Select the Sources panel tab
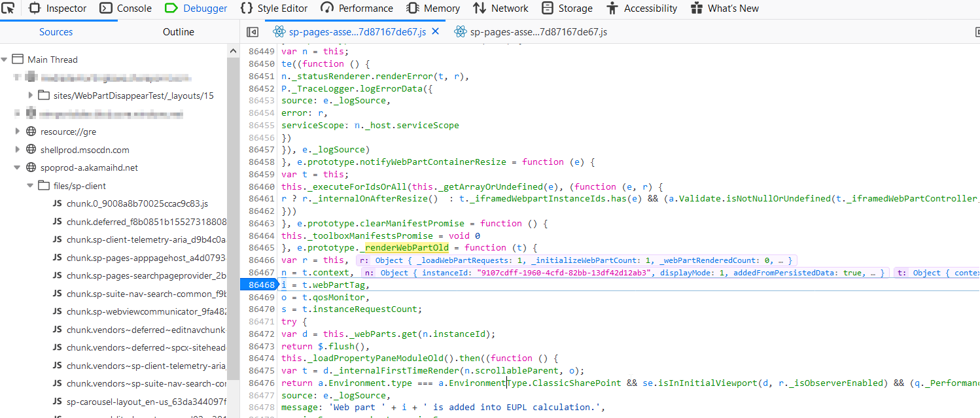This screenshot has width=980, height=418. 56,32
